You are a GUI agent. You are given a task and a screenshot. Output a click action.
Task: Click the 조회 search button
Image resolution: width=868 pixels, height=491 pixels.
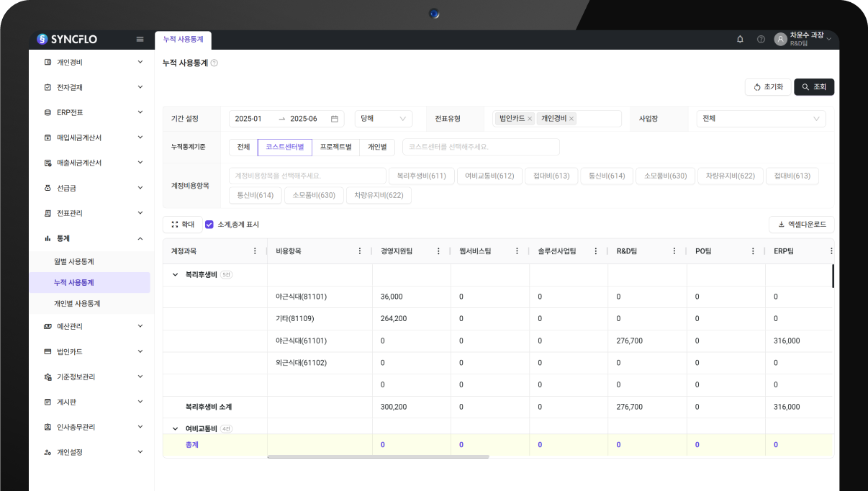tap(814, 87)
